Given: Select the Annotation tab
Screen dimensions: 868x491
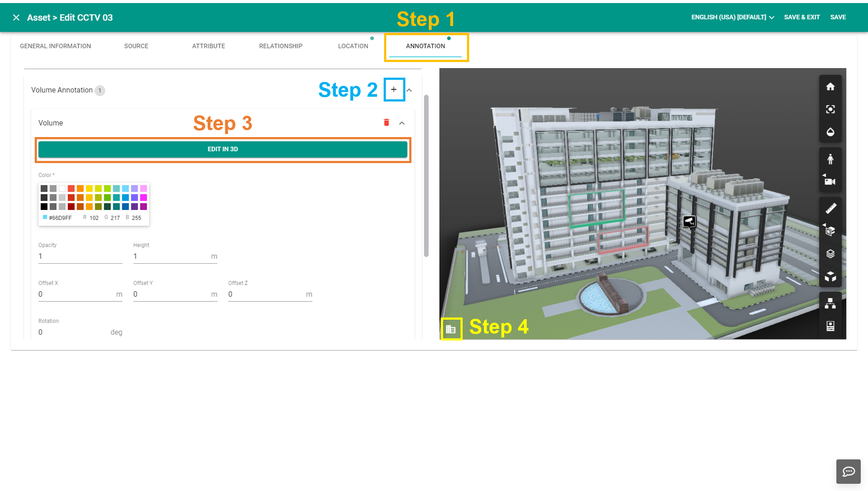Looking at the screenshot, I should coord(425,46).
